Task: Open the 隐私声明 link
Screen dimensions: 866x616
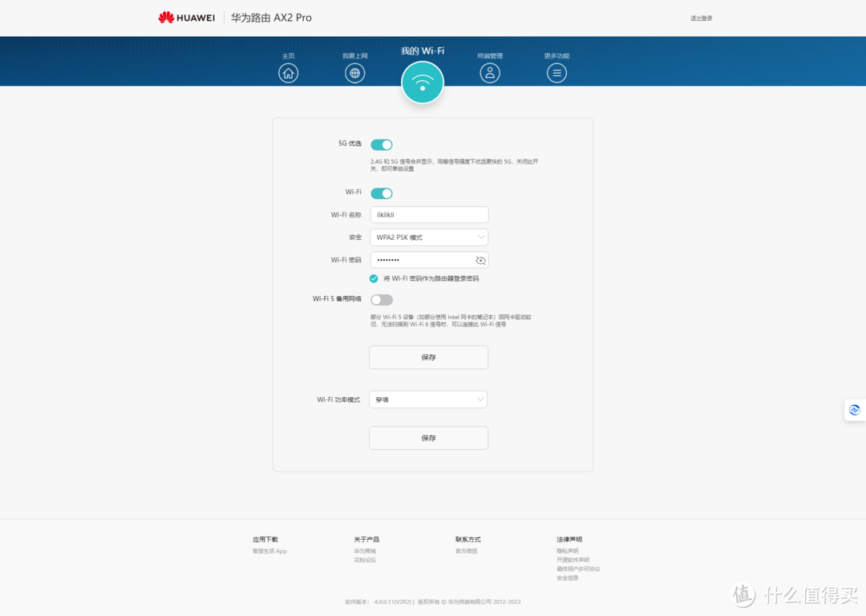Action: point(567,551)
